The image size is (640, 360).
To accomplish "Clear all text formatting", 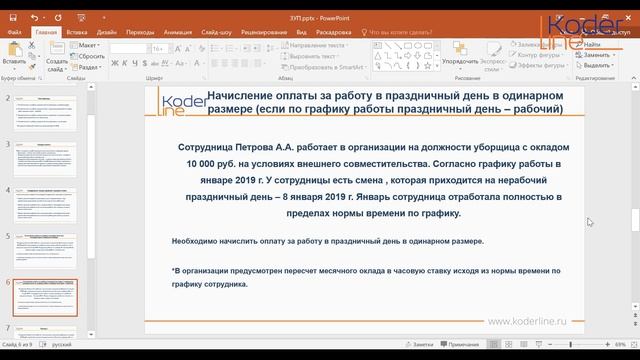I will [202, 49].
